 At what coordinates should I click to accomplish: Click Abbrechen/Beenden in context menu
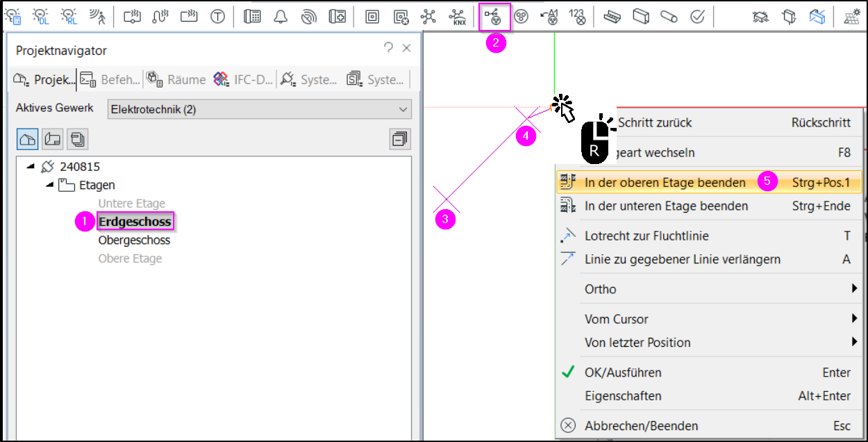coord(709,426)
